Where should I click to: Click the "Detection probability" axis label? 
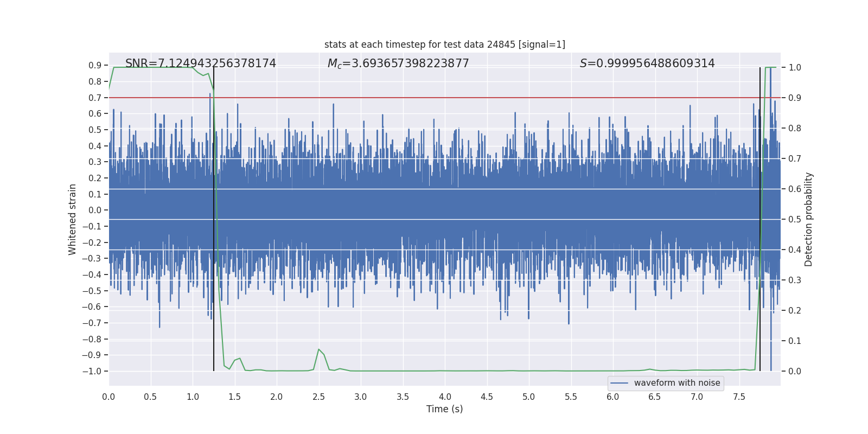coord(809,219)
